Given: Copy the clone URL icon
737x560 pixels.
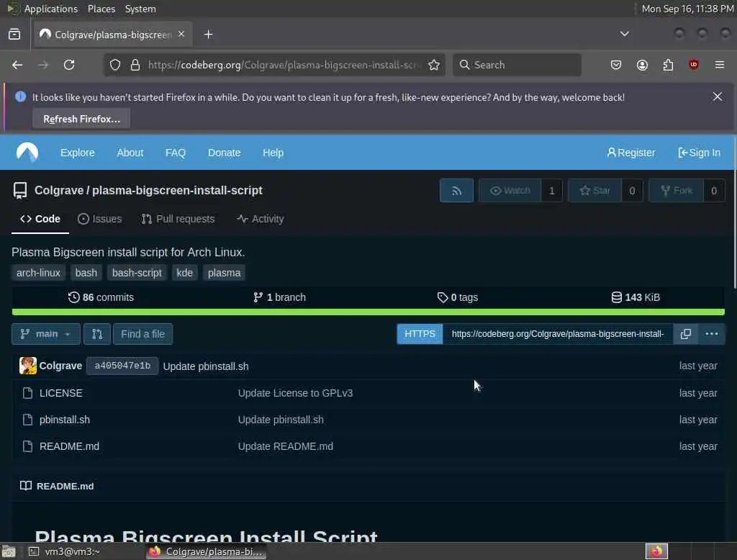Looking at the screenshot, I should 686,334.
